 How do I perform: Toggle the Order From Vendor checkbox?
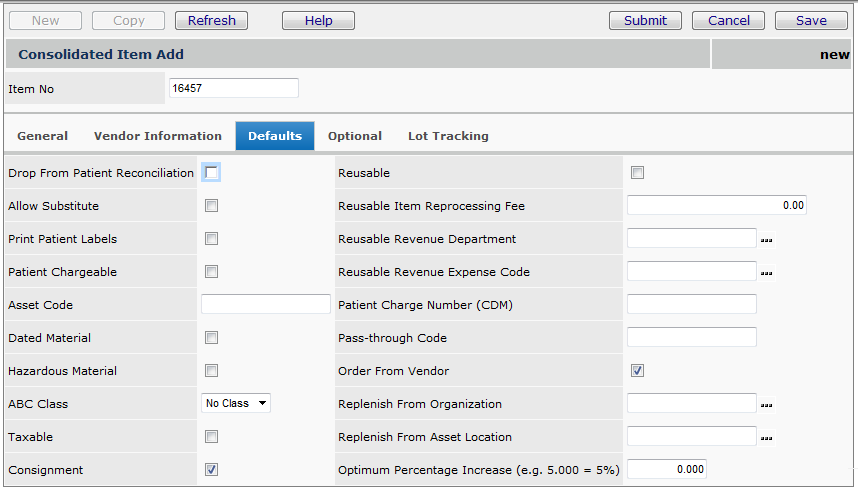637,371
